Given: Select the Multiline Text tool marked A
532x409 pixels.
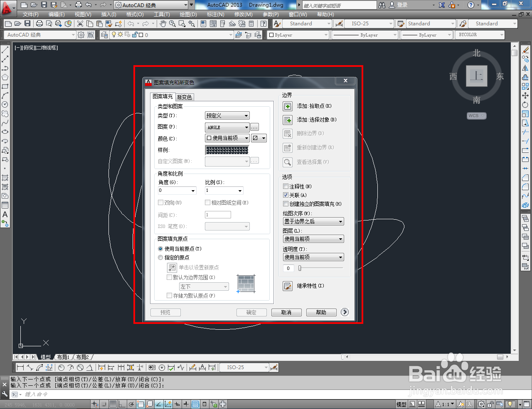Looking at the screenshot, I should tap(5, 214).
